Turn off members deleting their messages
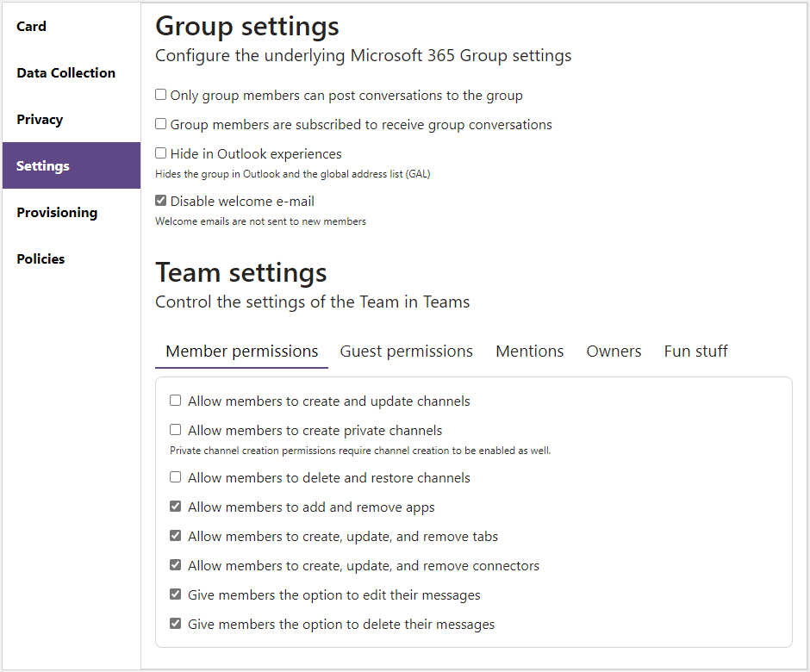 tap(175, 623)
